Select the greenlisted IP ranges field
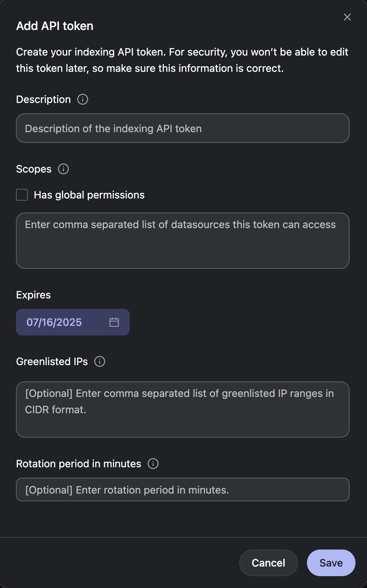Image resolution: width=367 pixels, height=588 pixels. [x=182, y=409]
